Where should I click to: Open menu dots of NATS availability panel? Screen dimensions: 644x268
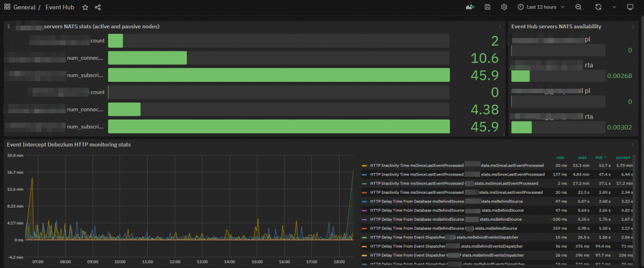point(633,26)
